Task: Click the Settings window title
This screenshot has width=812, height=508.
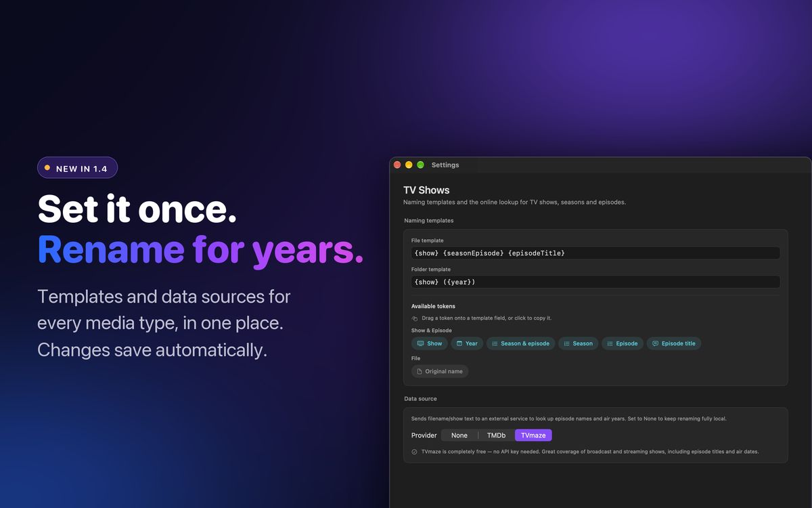Action: (x=445, y=165)
